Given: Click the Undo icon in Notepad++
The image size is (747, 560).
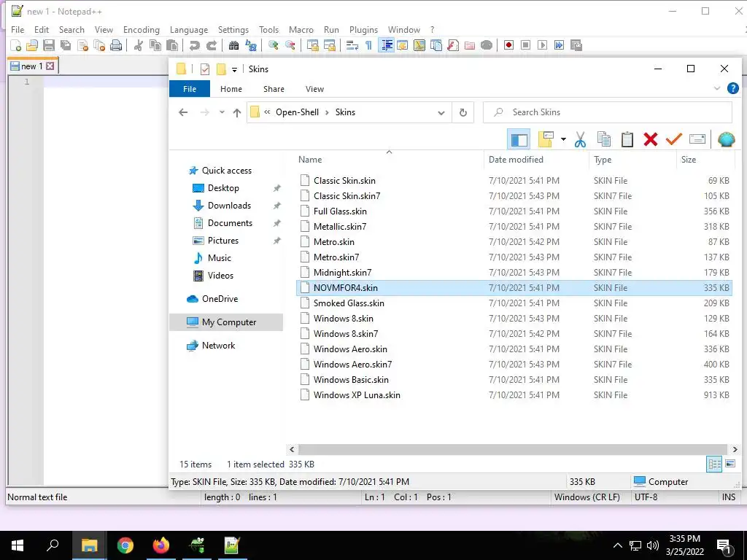Looking at the screenshot, I should pos(194,45).
